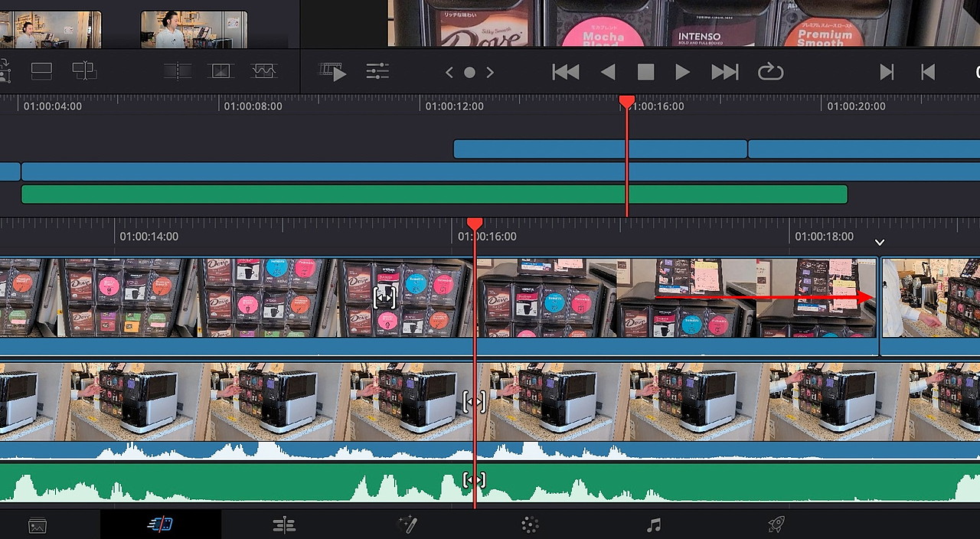Switch to the Edit page
Image resolution: width=980 pixels, height=539 pixels.
284,524
